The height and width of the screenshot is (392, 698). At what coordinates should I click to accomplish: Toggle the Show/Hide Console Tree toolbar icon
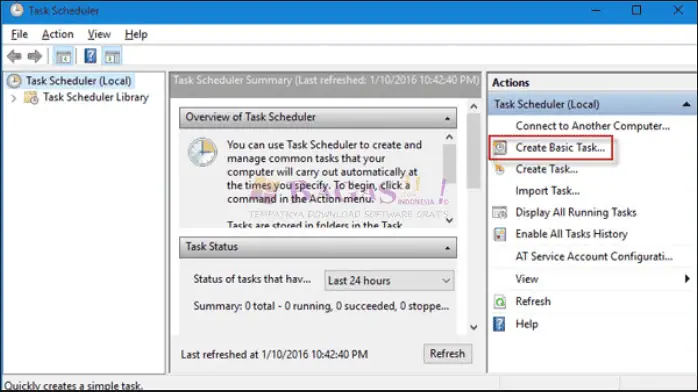click(63, 57)
